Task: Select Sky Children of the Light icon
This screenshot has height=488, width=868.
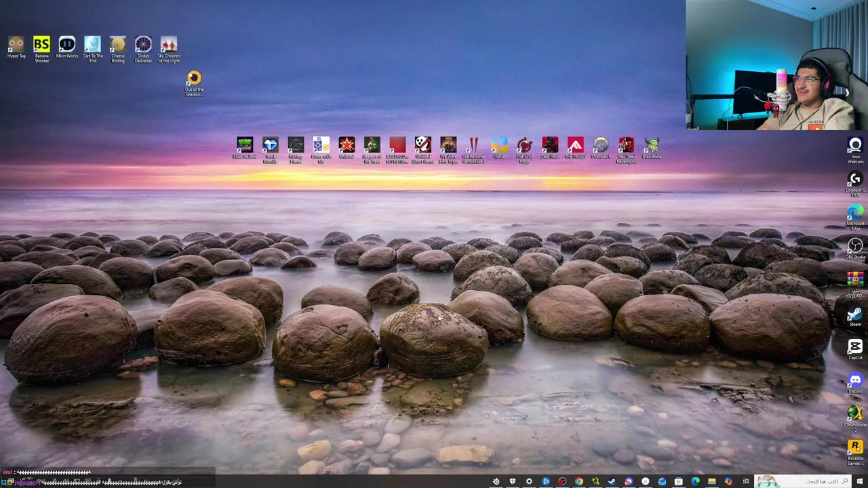Action: click(169, 49)
